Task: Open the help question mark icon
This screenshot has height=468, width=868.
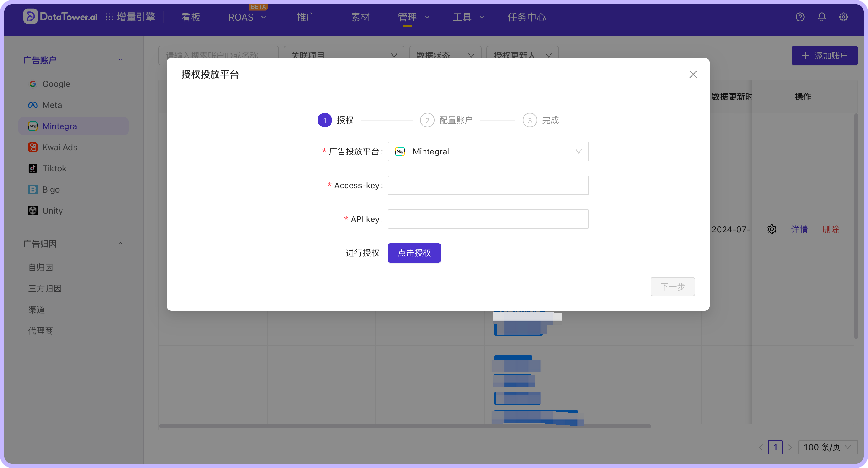Action: (x=800, y=17)
